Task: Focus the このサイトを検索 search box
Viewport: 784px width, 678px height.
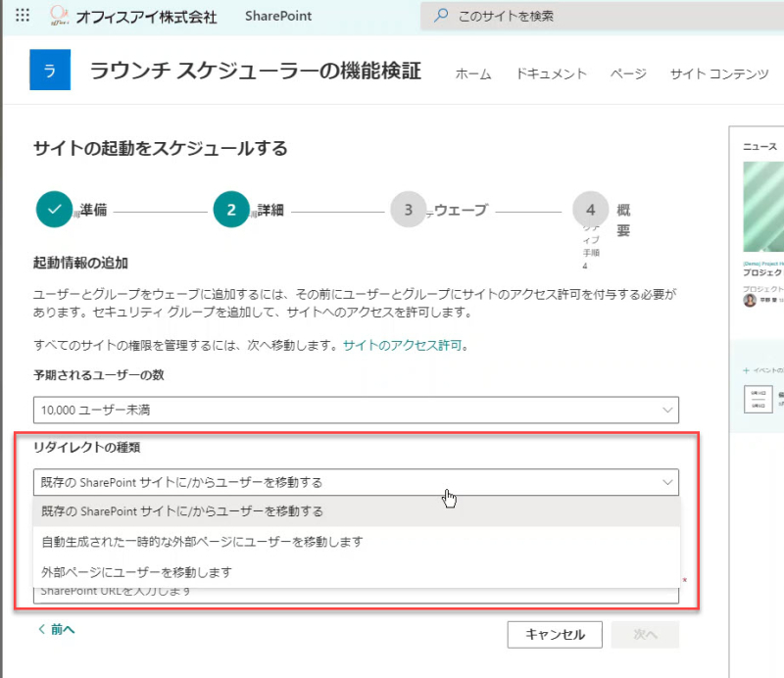Action: tap(602, 16)
